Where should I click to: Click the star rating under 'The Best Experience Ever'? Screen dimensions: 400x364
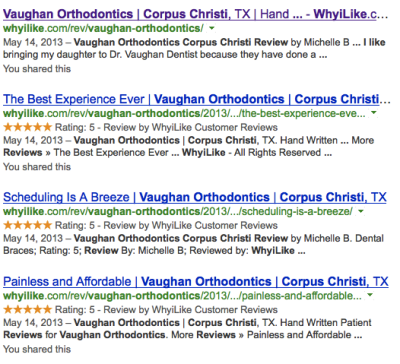pyautogui.click(x=28, y=127)
